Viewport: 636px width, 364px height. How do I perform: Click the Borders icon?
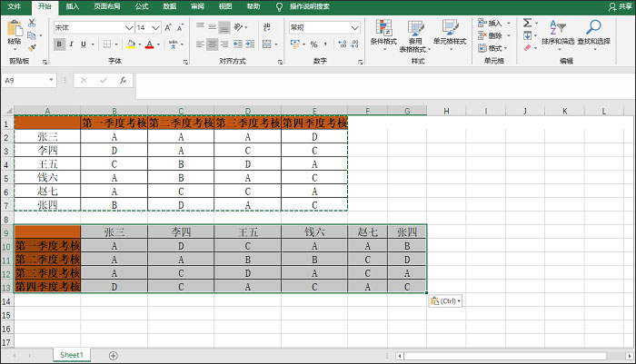(x=107, y=44)
